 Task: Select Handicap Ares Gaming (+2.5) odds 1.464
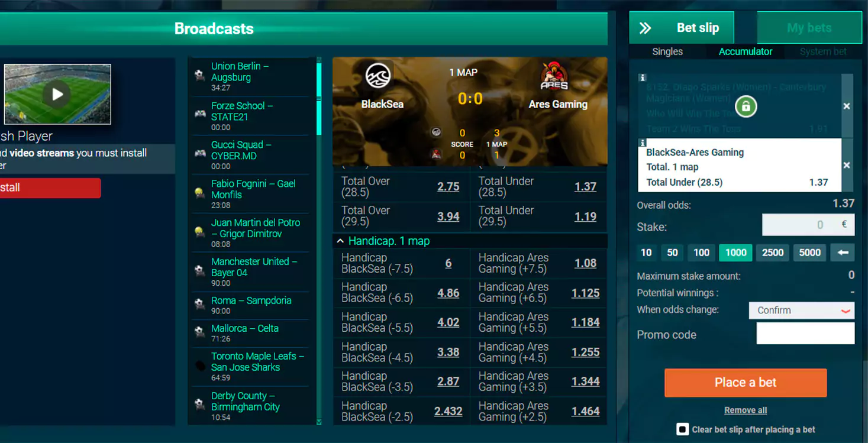click(585, 411)
